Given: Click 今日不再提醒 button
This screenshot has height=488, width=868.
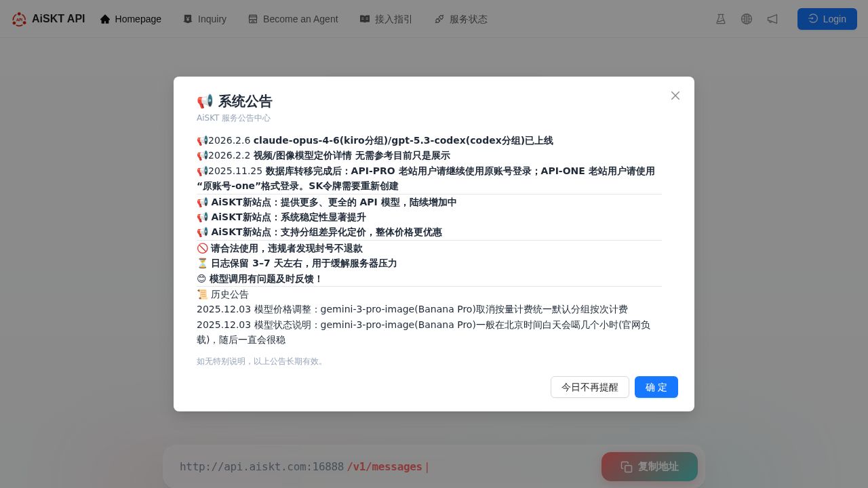Looking at the screenshot, I should click(590, 387).
